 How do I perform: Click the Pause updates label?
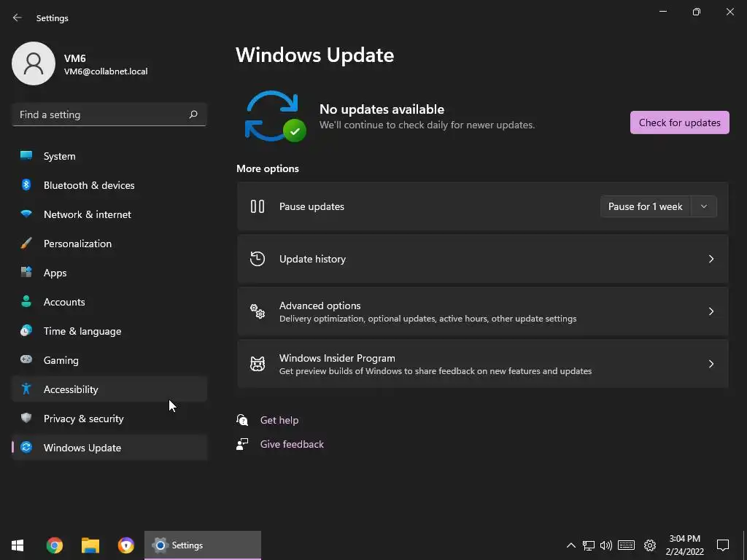(311, 206)
